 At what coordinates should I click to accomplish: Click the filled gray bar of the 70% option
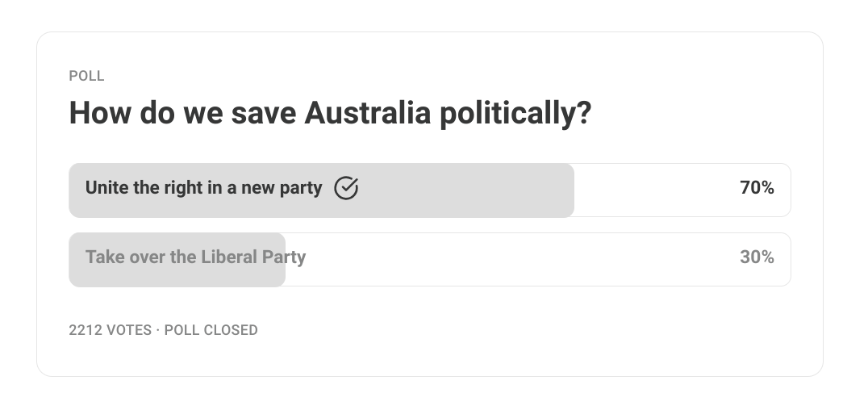pos(321,190)
